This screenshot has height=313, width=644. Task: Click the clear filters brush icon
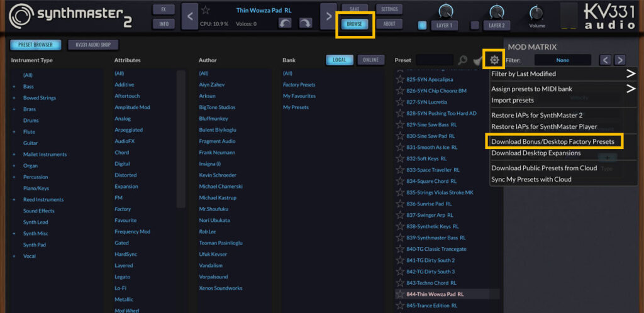click(477, 60)
